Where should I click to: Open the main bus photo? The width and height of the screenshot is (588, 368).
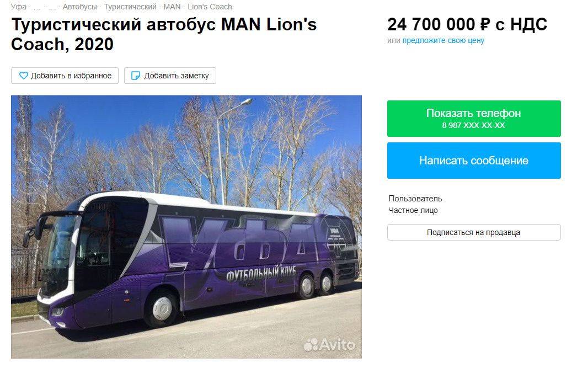186,226
